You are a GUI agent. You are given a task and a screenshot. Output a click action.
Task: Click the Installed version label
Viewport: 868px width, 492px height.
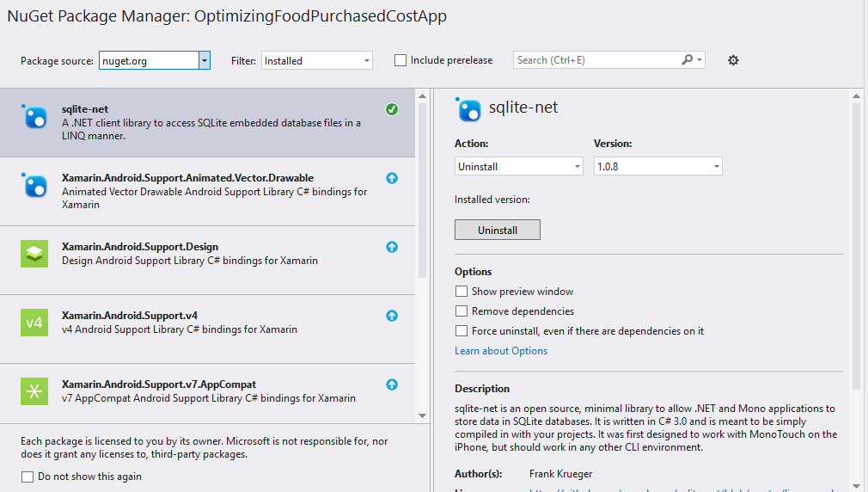pos(492,200)
